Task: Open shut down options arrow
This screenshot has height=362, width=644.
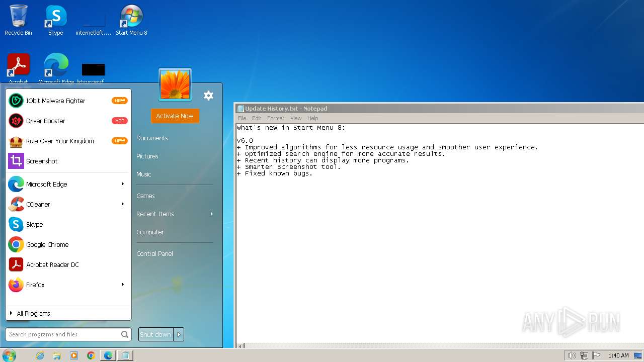Action: tap(179, 334)
